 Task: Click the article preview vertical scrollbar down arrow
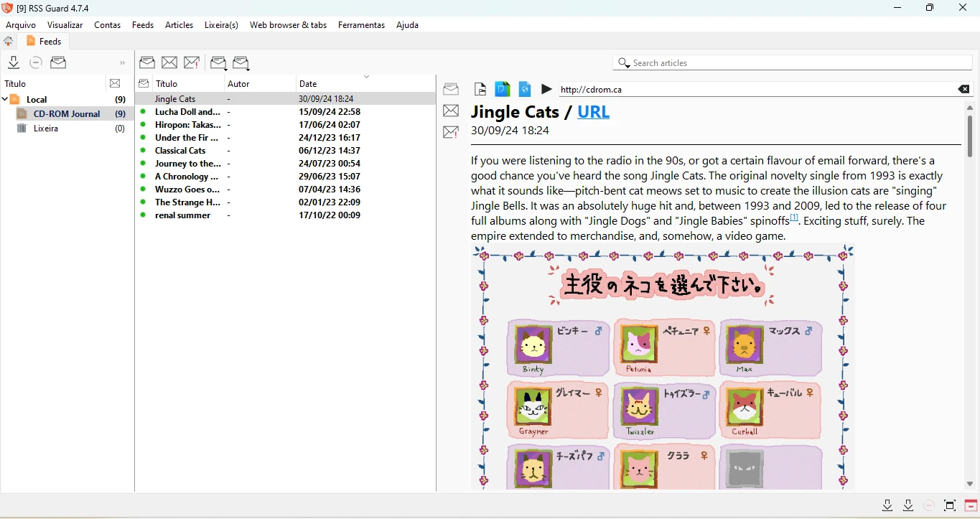coord(970,485)
